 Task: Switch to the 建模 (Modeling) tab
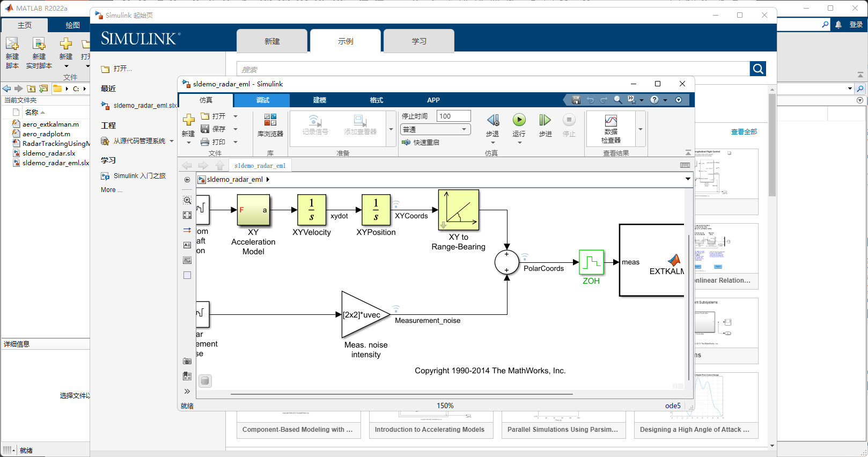319,100
